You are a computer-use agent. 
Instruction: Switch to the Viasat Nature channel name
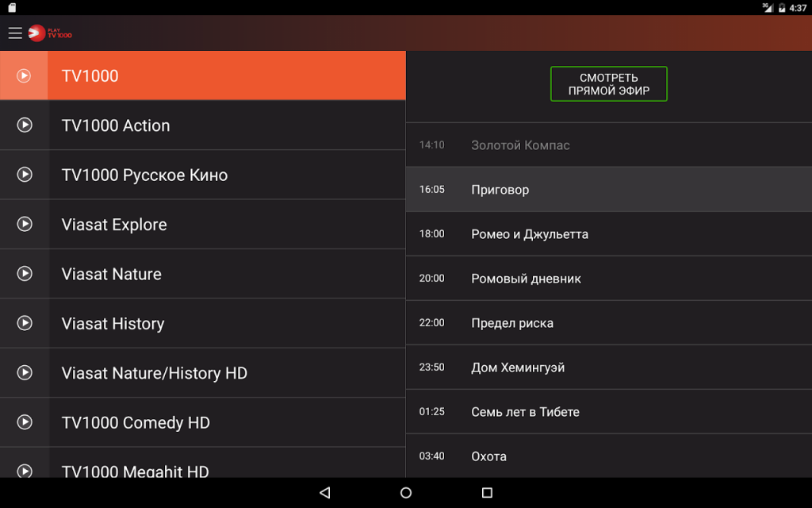(x=111, y=274)
